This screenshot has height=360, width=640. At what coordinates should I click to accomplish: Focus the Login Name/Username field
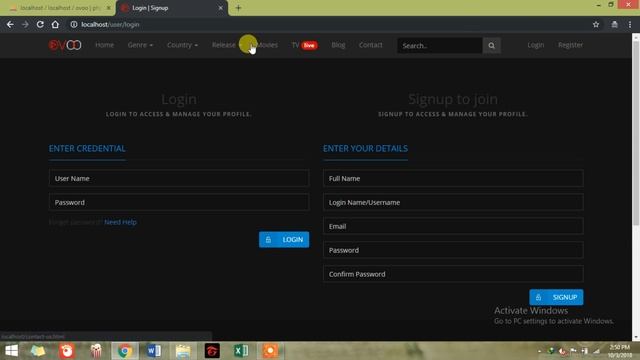[x=453, y=202]
